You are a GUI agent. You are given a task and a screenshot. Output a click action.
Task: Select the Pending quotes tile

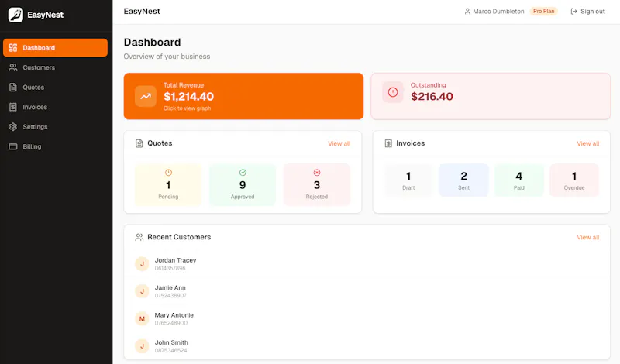168,184
